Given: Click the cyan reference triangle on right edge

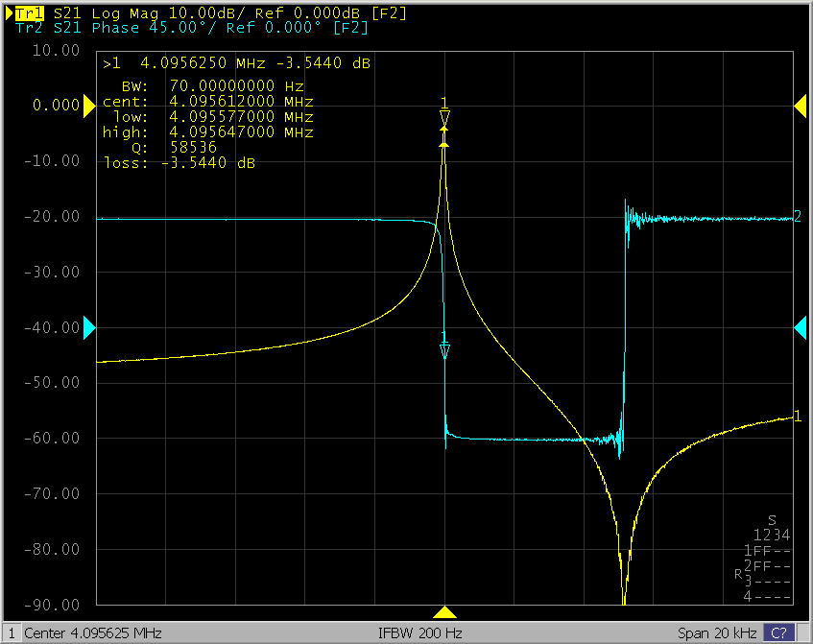Looking at the screenshot, I should (x=800, y=328).
